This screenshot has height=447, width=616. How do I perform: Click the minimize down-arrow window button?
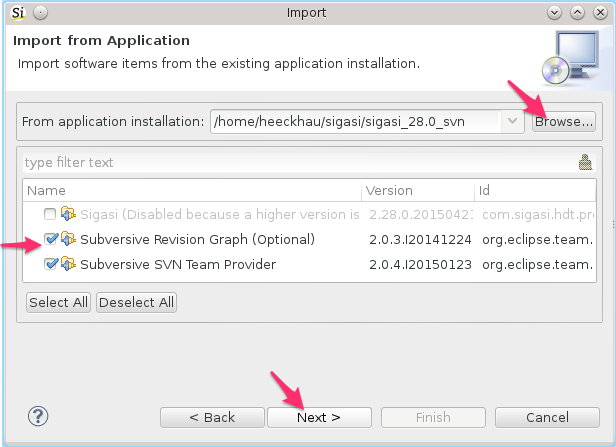click(x=554, y=13)
